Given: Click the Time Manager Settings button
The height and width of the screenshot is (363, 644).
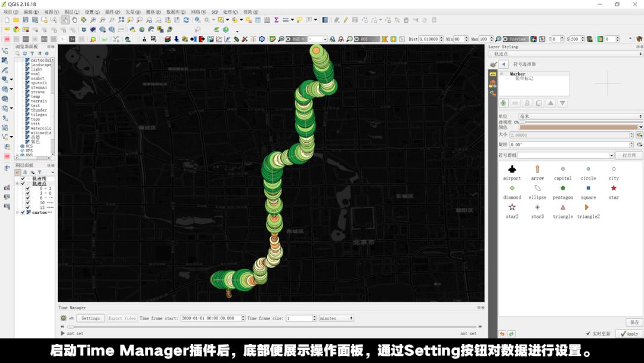Looking at the screenshot, I should coord(91,318).
